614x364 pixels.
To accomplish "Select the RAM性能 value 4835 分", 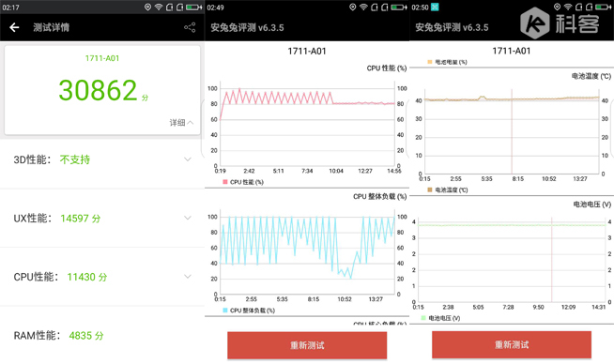I will 86,336.
